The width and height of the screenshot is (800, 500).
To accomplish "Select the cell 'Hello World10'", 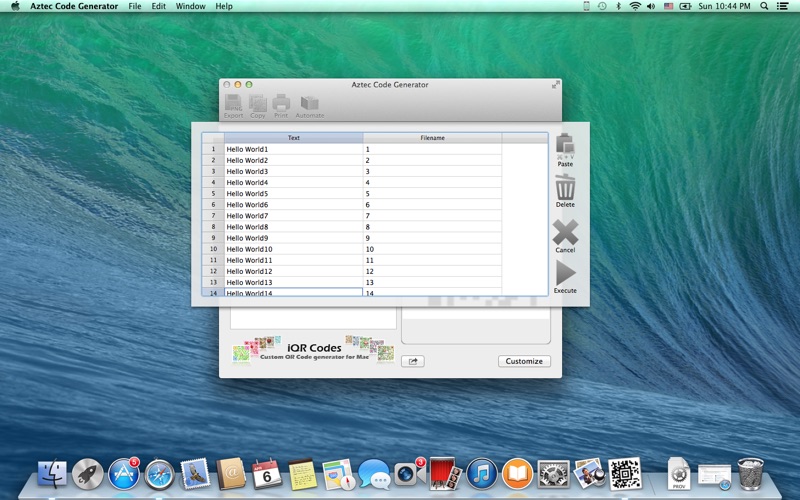I will coord(293,249).
